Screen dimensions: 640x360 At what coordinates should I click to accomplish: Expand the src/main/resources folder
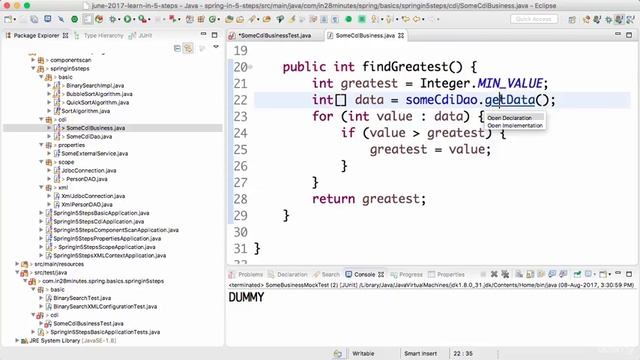(17, 264)
